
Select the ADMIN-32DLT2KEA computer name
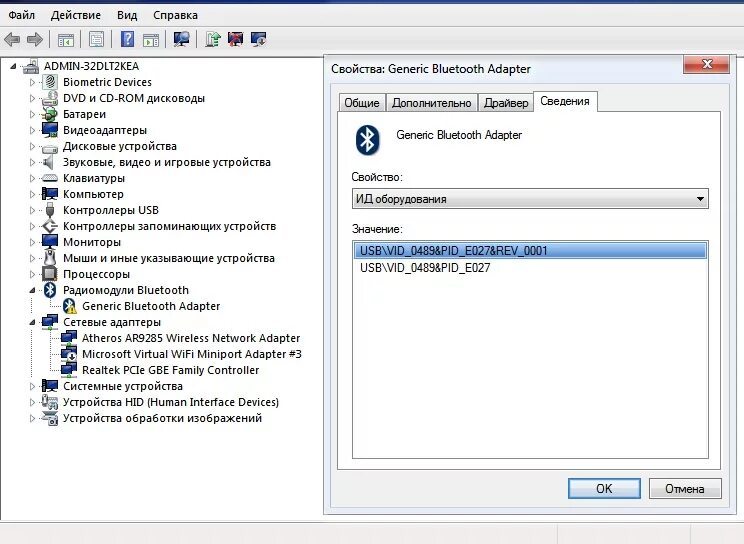[x=91, y=66]
